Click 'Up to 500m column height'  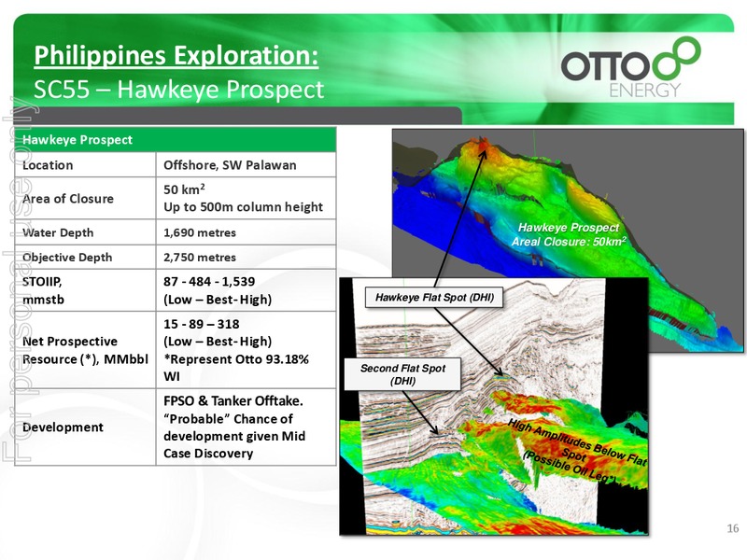[x=243, y=206]
